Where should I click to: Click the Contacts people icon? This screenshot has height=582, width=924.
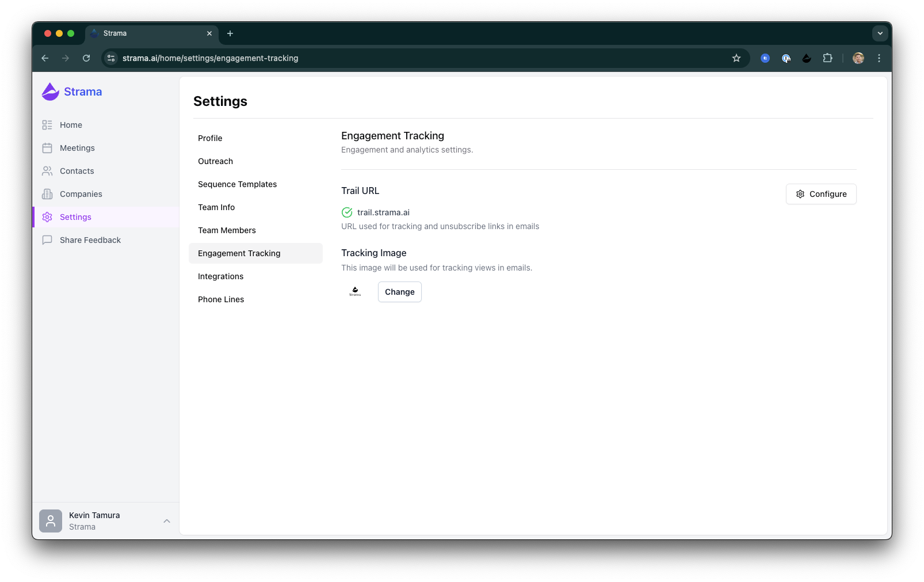[x=47, y=171]
